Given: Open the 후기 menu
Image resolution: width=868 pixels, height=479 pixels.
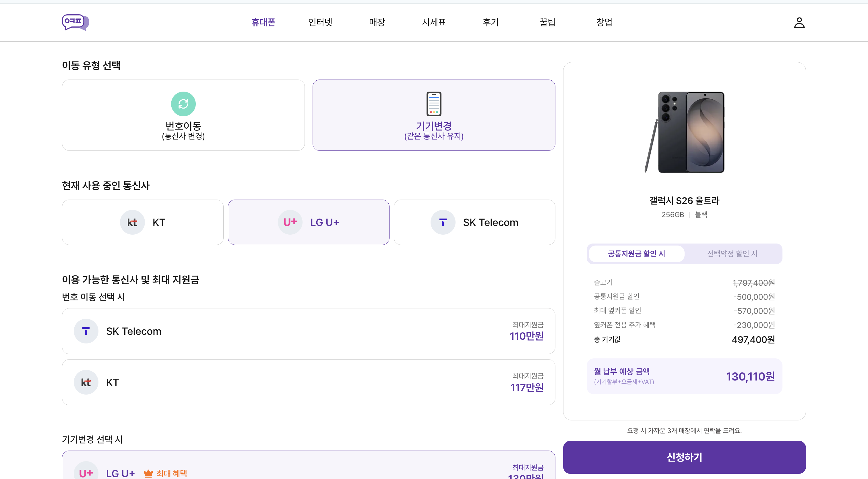Looking at the screenshot, I should 490,22.
